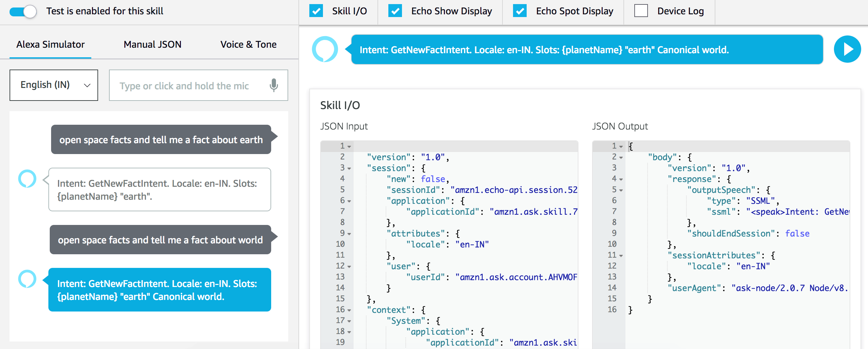Screen dimensions: 868x349
Task: Uncheck the Echo Show Display checkbox
Action: [395, 11]
